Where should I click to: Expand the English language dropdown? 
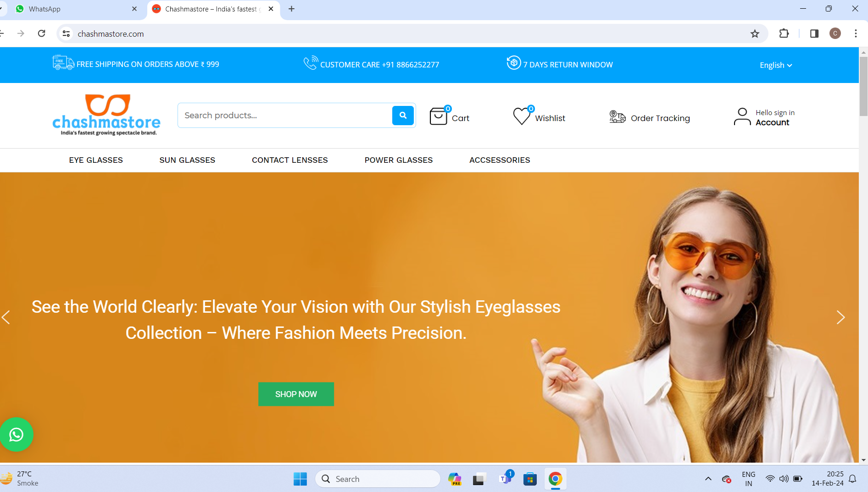tap(775, 65)
